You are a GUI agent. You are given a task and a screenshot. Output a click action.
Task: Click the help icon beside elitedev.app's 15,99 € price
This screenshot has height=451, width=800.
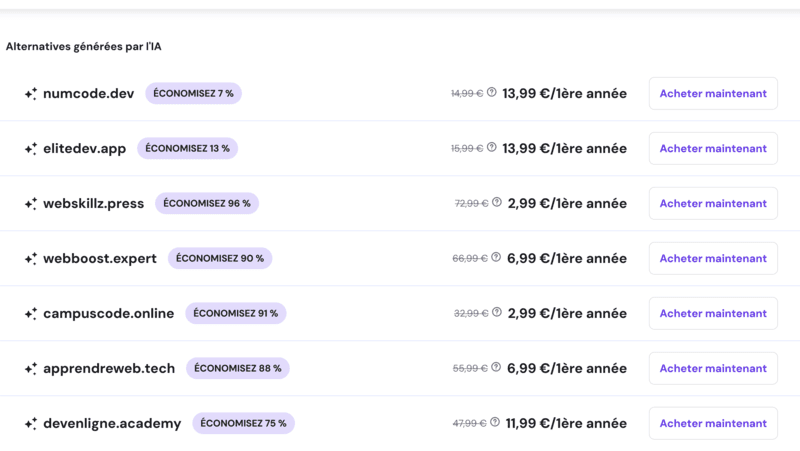click(x=492, y=148)
